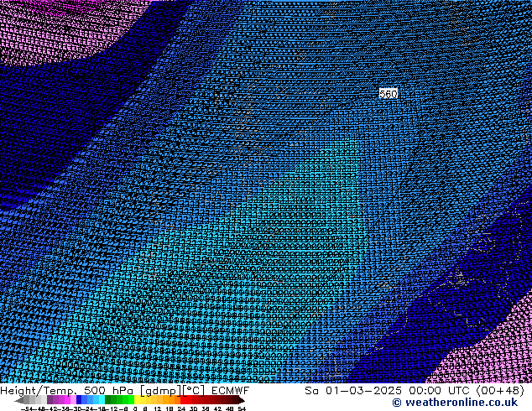Click the ECMWF model name in title
The image size is (532, 411).
coord(231,391)
